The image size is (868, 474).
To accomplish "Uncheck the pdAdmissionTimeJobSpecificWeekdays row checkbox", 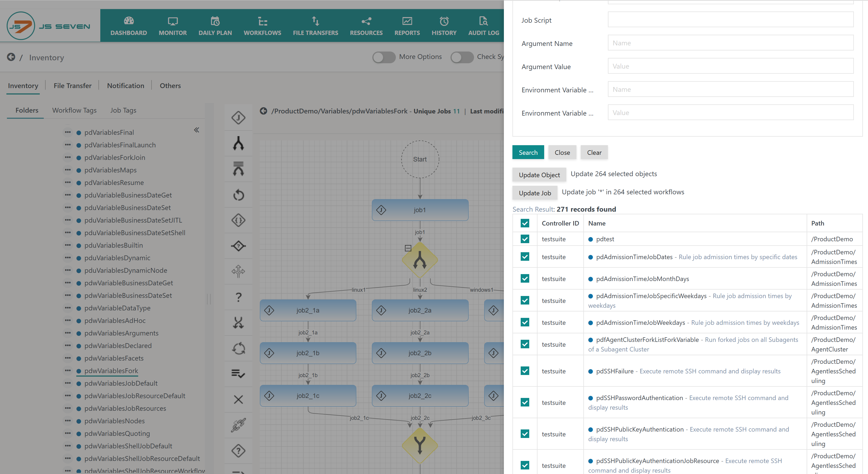I will [x=525, y=300].
